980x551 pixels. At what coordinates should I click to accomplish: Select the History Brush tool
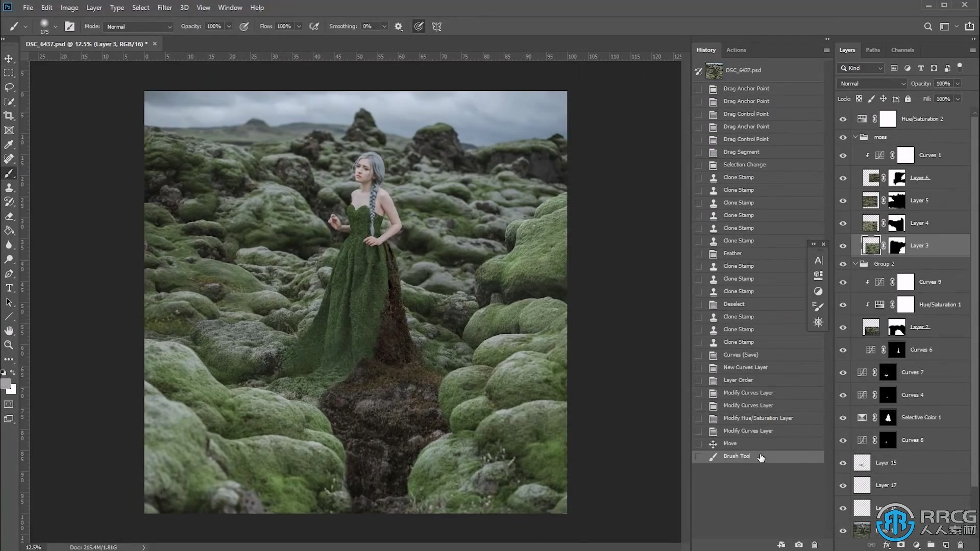point(9,202)
